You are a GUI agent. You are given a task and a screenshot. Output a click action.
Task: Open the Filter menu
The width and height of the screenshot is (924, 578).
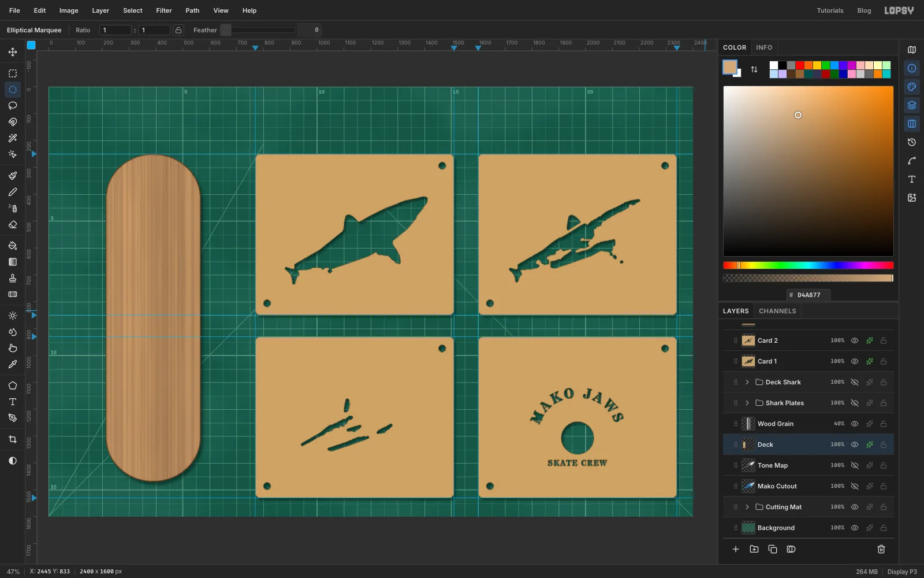(164, 10)
